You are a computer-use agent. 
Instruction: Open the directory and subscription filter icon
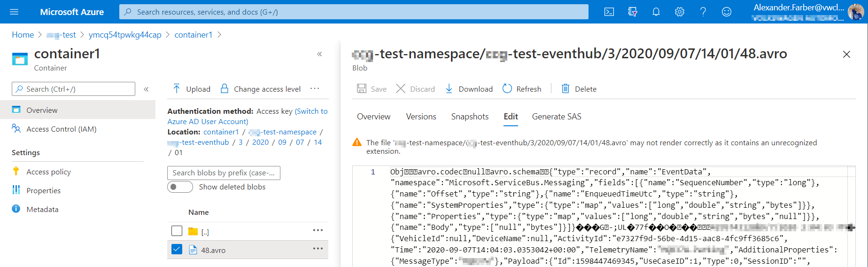coord(633,12)
